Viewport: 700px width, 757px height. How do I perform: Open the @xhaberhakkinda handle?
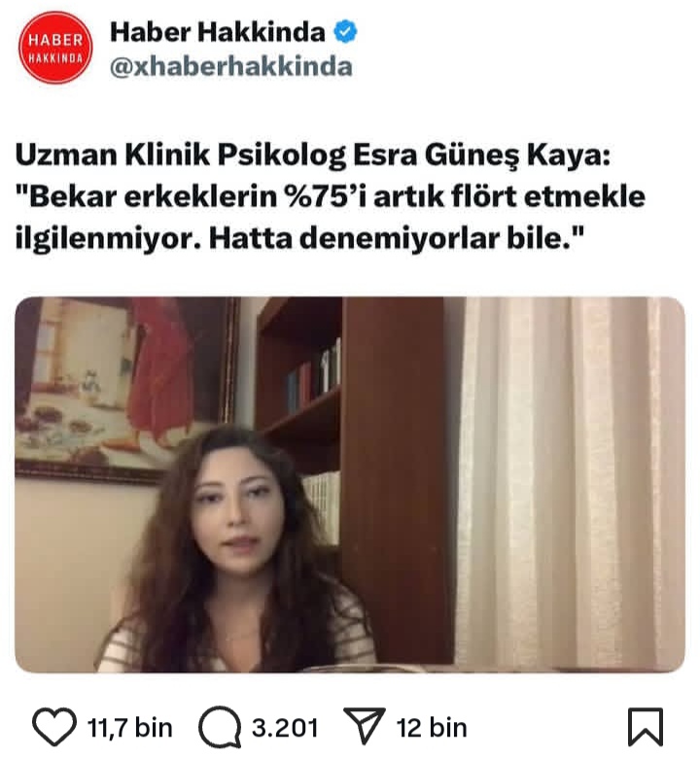tap(231, 67)
